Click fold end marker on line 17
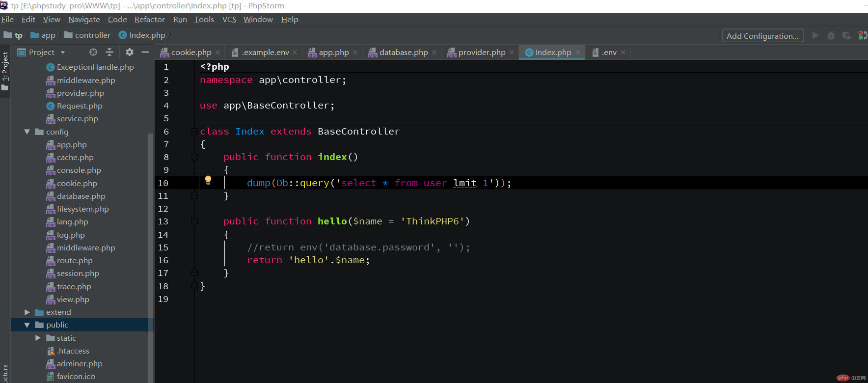Screen dimensions: 868x383 click(x=194, y=273)
